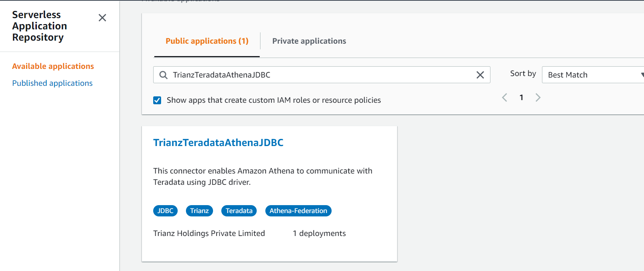Image resolution: width=644 pixels, height=271 pixels.
Task: Click the JDBC tag
Action: coord(165,211)
